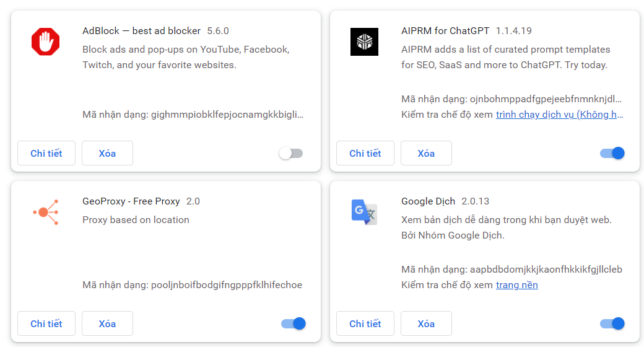Click the 'GeoProxy - Free Proxy' title
The height and width of the screenshot is (347, 644).
(131, 201)
